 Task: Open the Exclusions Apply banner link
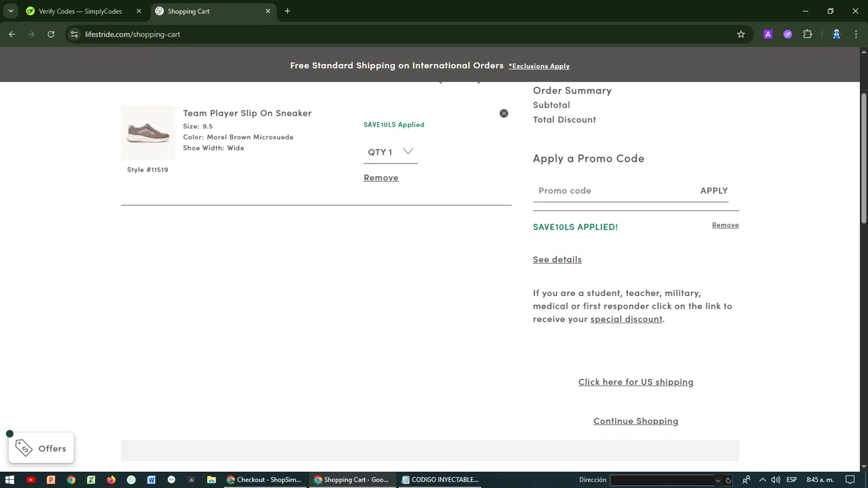[539, 66]
